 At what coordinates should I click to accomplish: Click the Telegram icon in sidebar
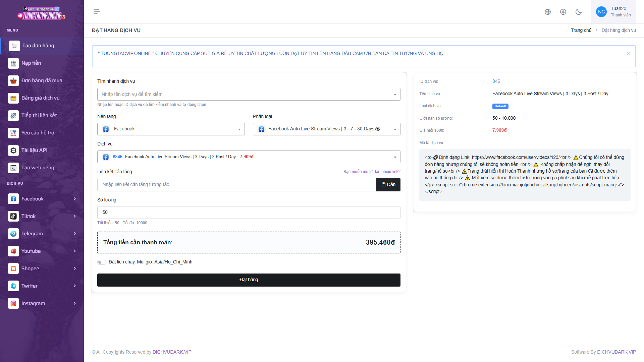13,234
